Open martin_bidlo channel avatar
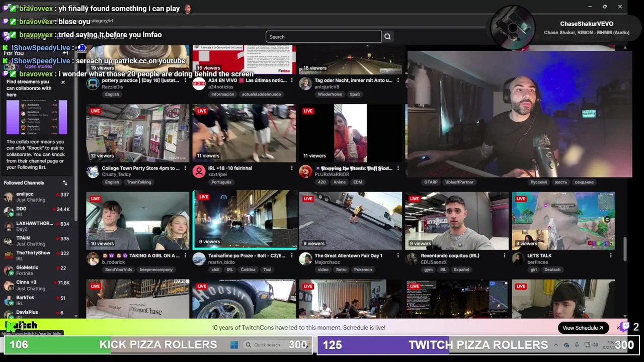Viewport: 644px width, 362px height. (199, 259)
